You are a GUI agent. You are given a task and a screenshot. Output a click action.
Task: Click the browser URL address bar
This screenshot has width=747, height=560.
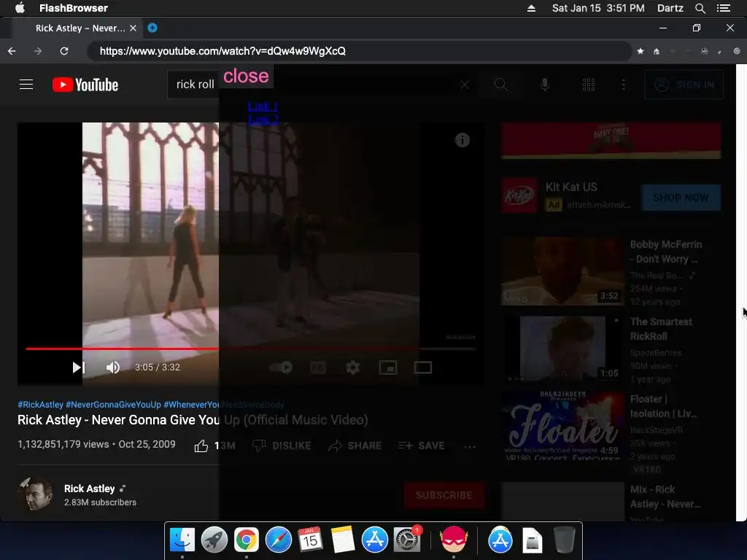360,51
